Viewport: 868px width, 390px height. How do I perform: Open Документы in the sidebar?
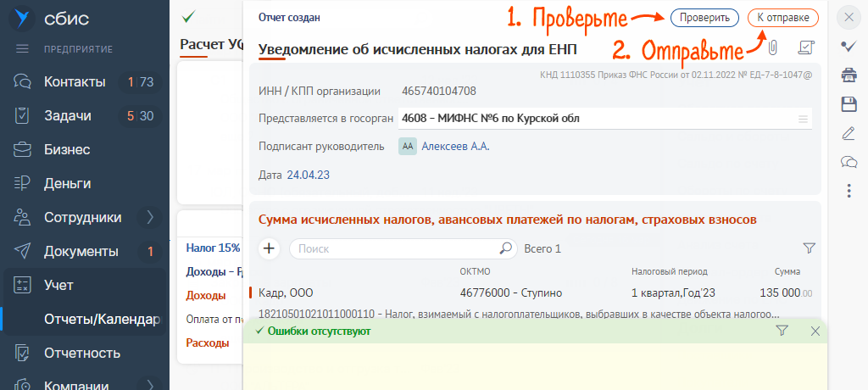(x=81, y=251)
